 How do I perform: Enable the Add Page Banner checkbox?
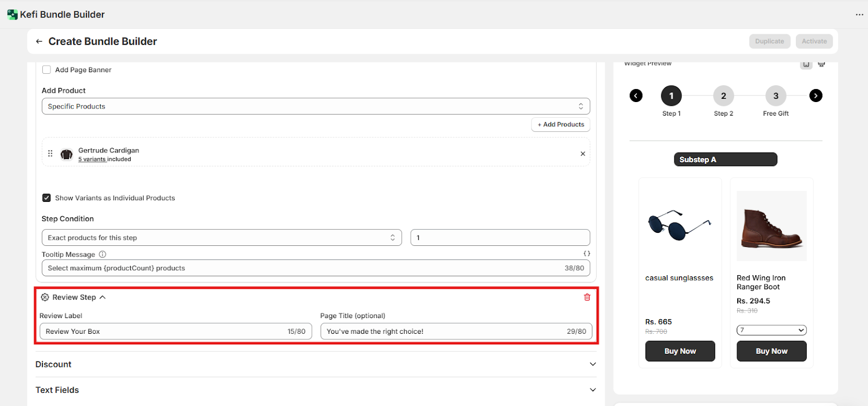(47, 69)
